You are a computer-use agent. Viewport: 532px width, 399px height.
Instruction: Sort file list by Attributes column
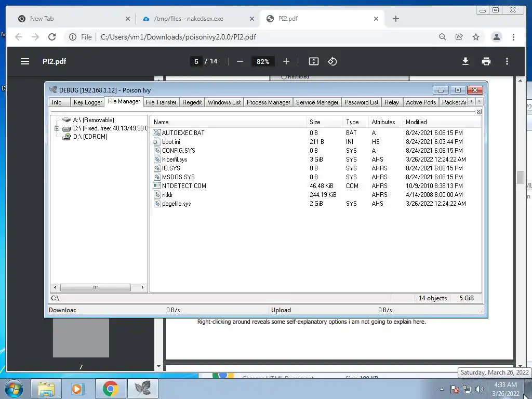385,122
